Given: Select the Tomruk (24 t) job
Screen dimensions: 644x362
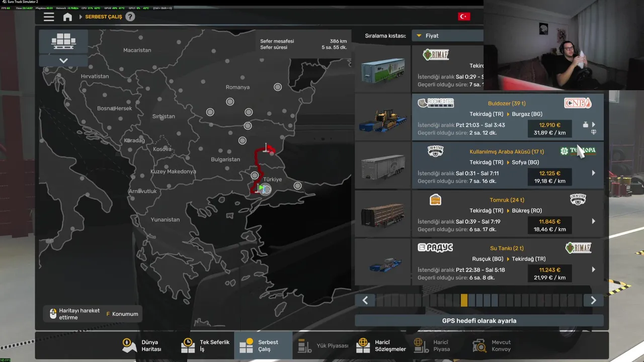Looking at the screenshot, I should point(508,214).
